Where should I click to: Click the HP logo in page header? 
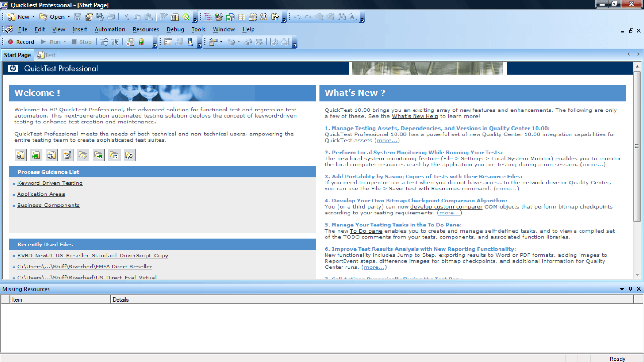13,68
